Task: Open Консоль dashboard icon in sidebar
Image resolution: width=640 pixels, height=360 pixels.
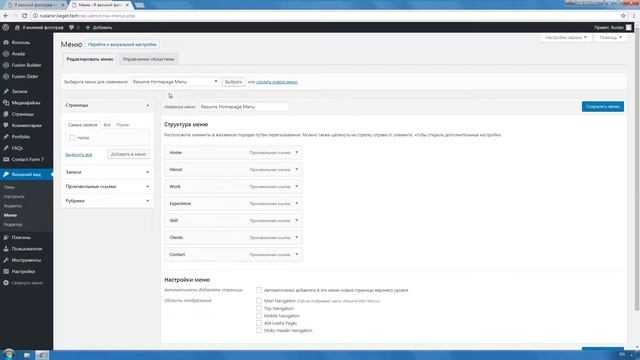Action: 6,42
